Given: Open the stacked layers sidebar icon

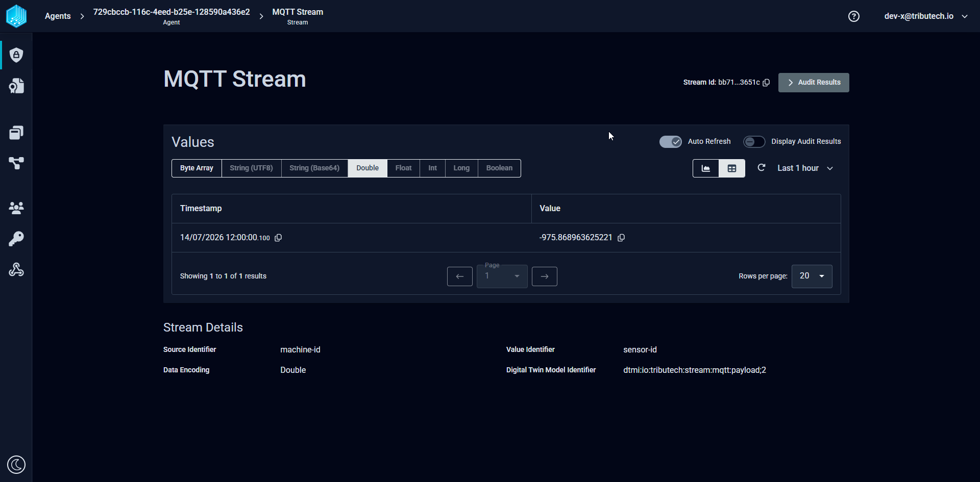Looking at the screenshot, I should pos(16,133).
